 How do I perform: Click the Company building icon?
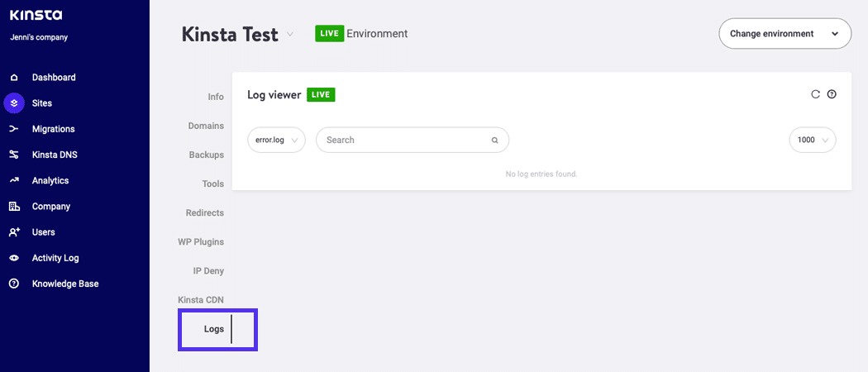click(x=14, y=207)
